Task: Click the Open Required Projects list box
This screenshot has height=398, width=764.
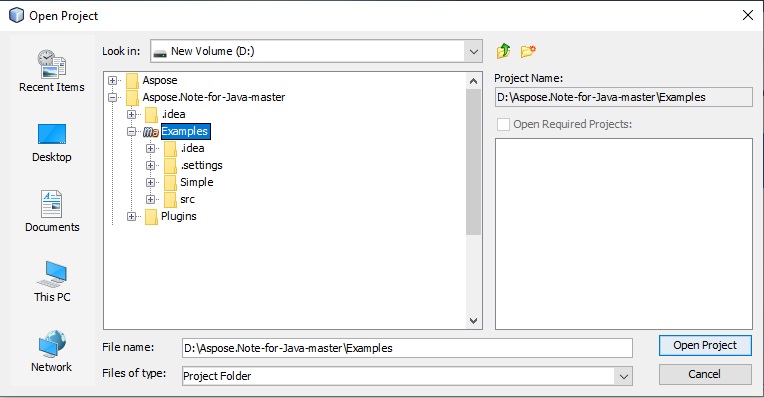Action: tap(624, 234)
